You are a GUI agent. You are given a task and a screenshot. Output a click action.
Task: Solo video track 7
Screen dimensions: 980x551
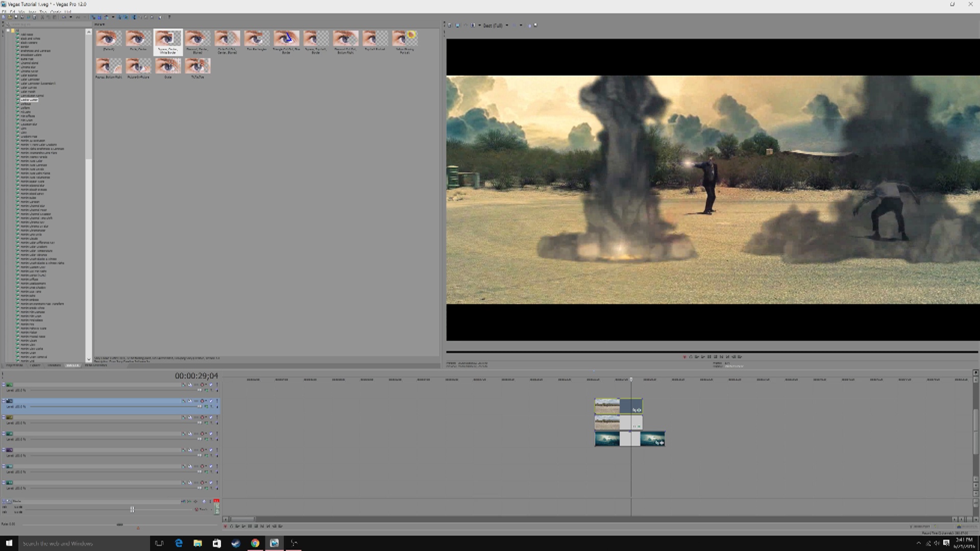click(217, 483)
